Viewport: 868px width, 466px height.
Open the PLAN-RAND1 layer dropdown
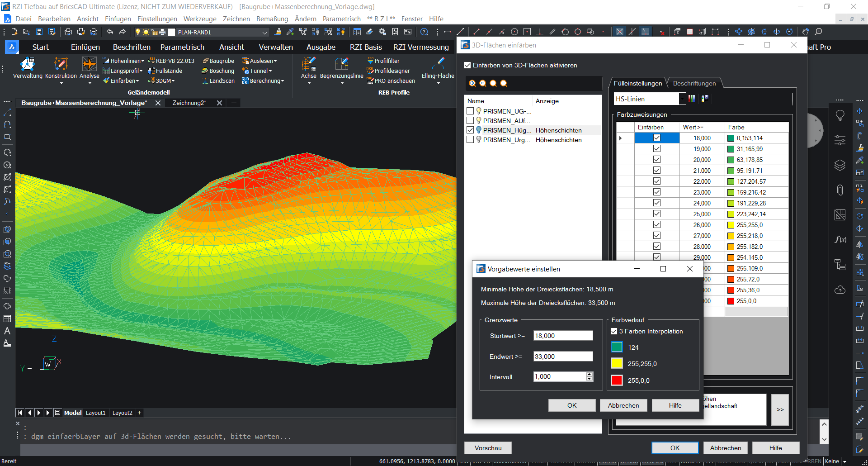click(264, 32)
